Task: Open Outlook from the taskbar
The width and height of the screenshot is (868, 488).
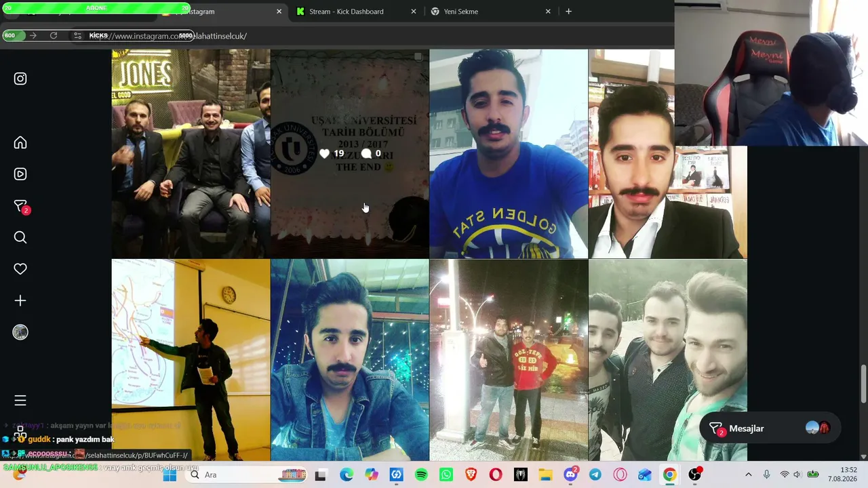Action: pos(645,475)
